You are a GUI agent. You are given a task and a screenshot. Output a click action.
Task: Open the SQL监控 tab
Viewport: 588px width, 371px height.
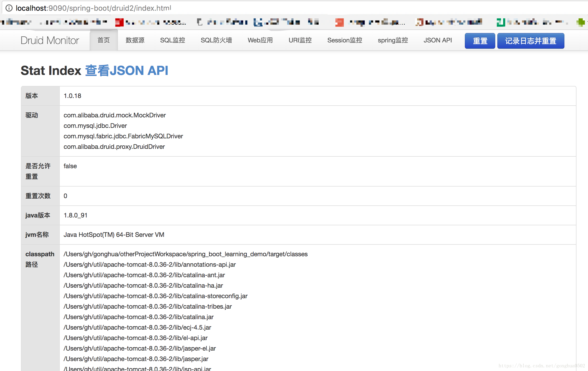pos(172,40)
